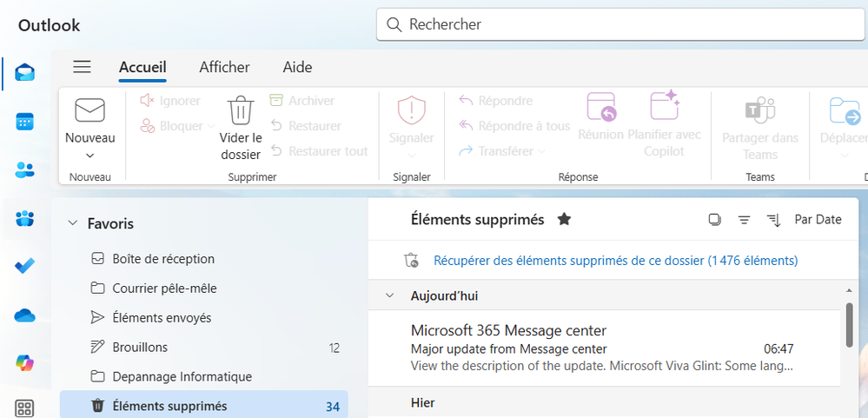Viewport: 868px width, 418px height.
Task: Collapse the Favoris folder group
Action: (x=72, y=224)
